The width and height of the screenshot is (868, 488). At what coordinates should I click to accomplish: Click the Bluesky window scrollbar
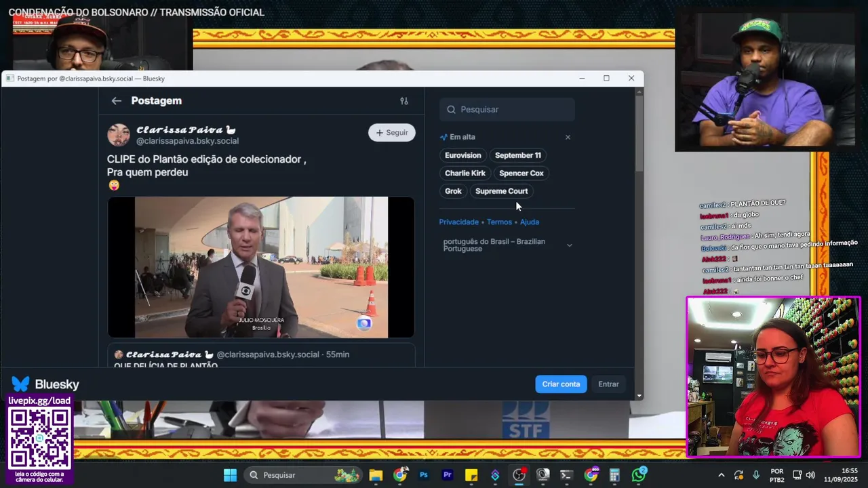click(x=639, y=132)
